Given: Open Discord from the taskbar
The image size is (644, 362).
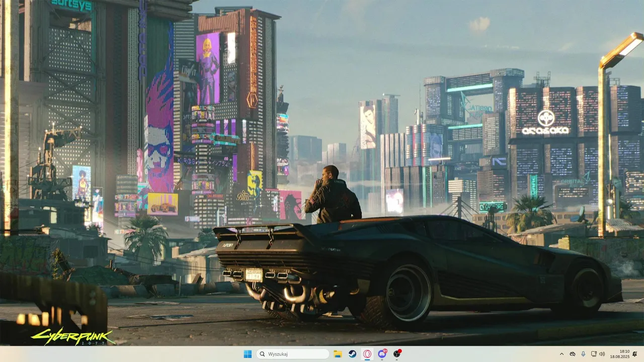Looking at the screenshot, I should coord(382,354).
